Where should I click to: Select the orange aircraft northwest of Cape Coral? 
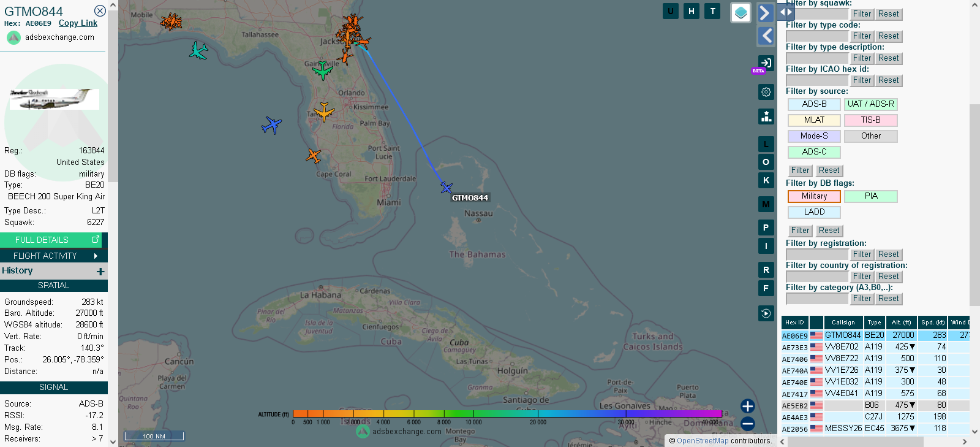[x=314, y=156]
